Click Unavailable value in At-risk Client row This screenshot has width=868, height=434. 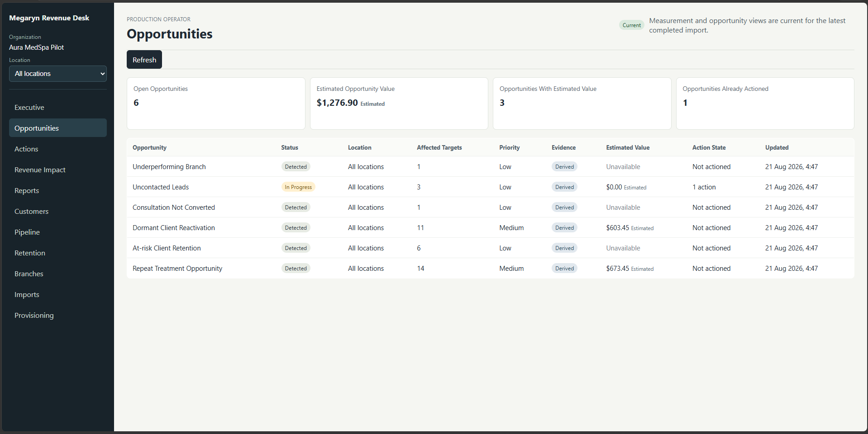623,248
